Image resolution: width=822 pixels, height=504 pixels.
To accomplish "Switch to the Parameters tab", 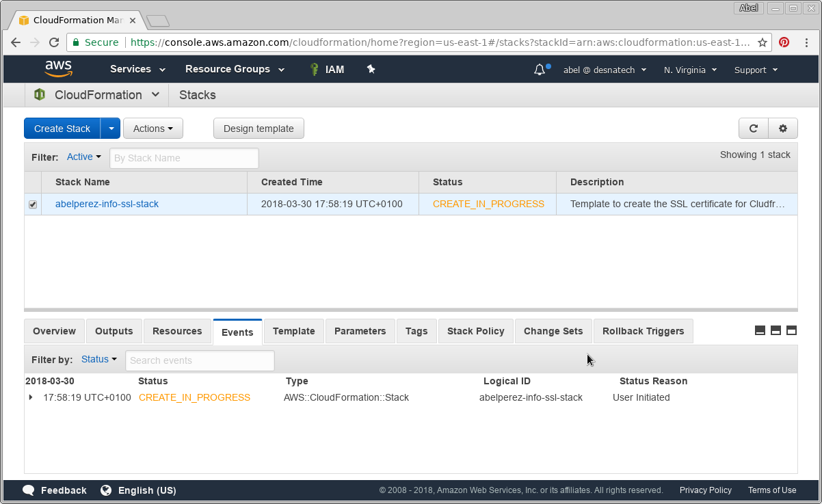I will [x=360, y=331].
